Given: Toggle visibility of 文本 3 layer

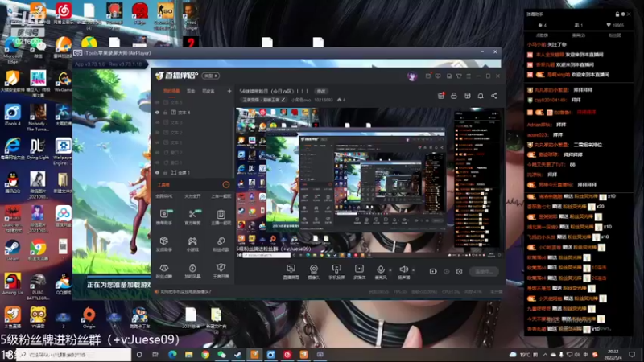Looking at the screenshot, I should click(x=157, y=122).
